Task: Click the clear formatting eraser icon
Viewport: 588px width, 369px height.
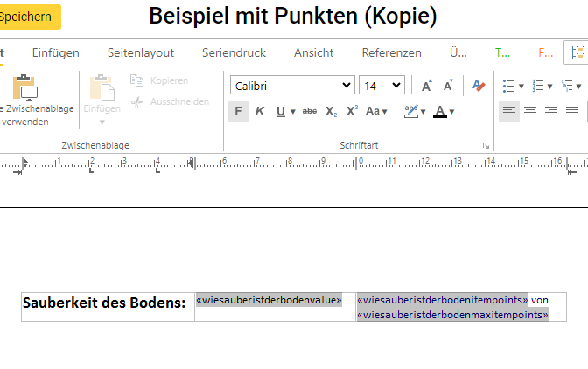Action: [478, 86]
